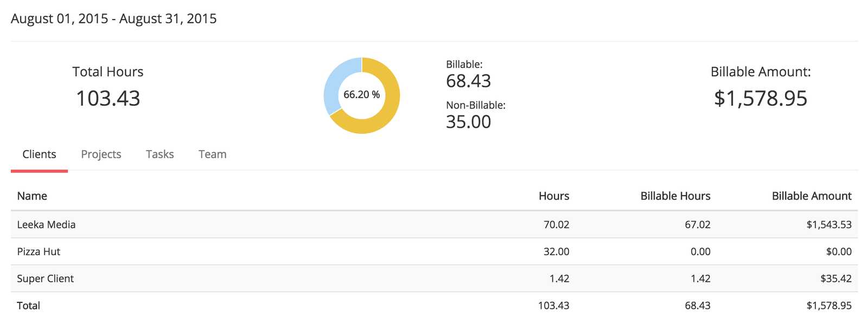This screenshot has width=868, height=330.
Task: Click the active Clients tab
Action: 39,154
